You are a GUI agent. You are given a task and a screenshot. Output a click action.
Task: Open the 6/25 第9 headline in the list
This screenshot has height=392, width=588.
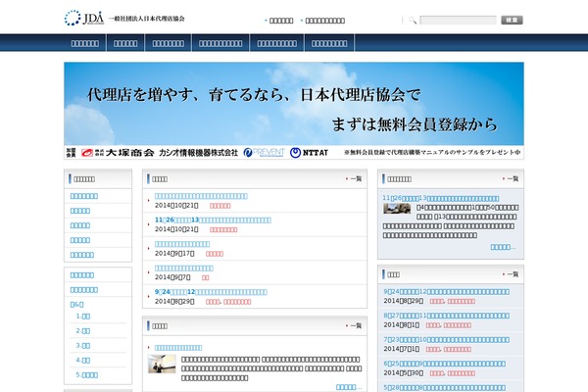click(x=444, y=364)
